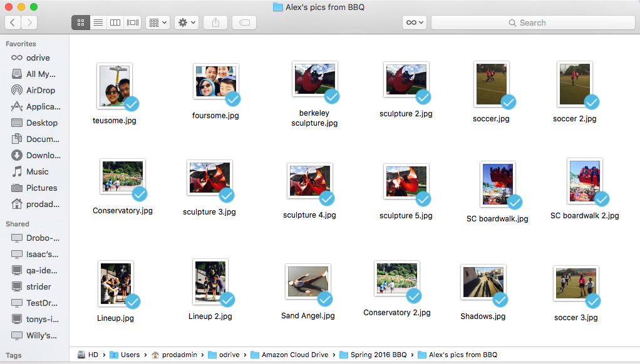The width and height of the screenshot is (640, 364).
Task: Select the Lineup.jpg thumbnail
Action: coord(116,284)
